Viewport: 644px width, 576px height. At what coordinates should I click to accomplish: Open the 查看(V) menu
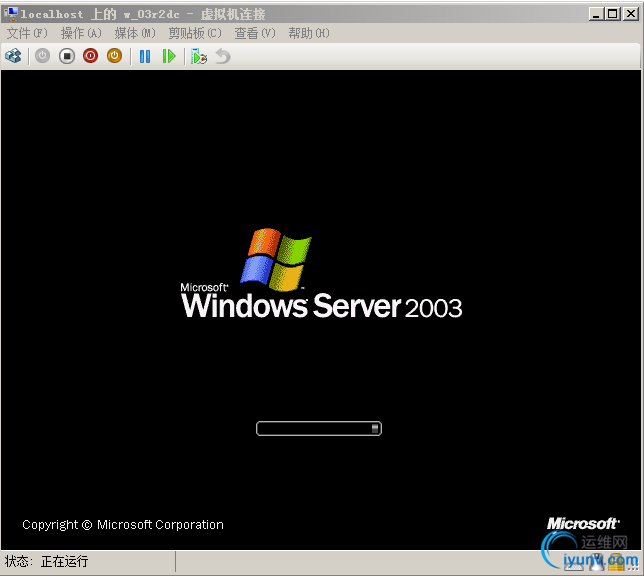255,33
